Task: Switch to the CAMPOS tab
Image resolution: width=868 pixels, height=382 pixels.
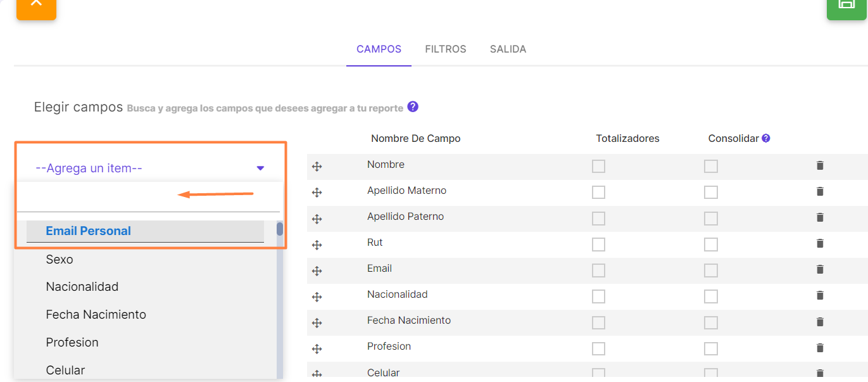Action: tap(379, 49)
